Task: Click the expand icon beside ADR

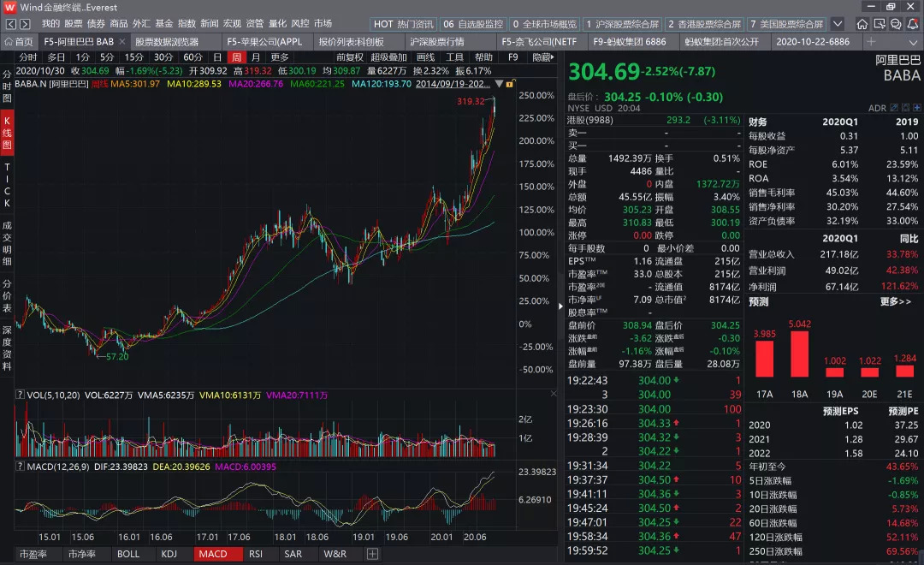Action: click(906, 108)
